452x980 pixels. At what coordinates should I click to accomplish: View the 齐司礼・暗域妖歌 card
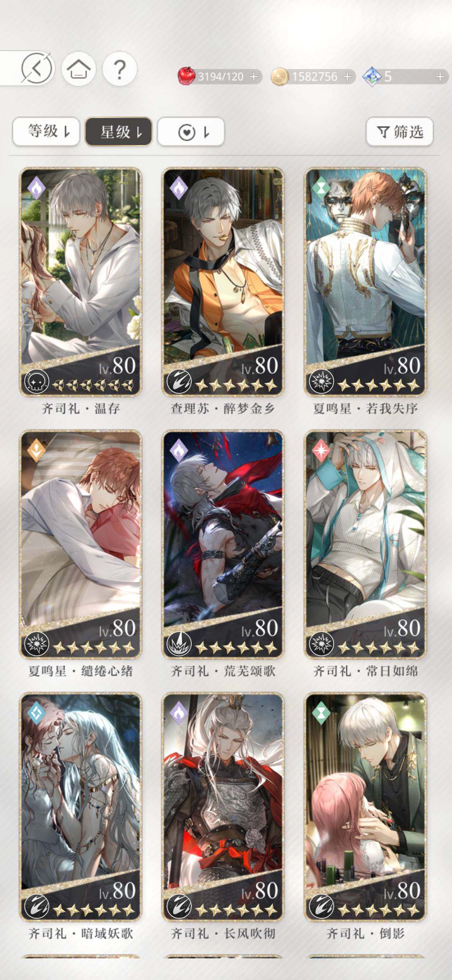coord(81,807)
